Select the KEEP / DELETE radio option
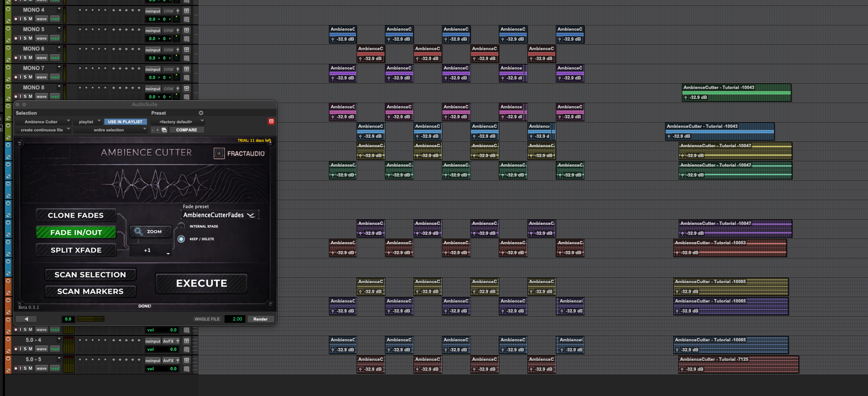This screenshot has width=868, height=396. [x=181, y=239]
